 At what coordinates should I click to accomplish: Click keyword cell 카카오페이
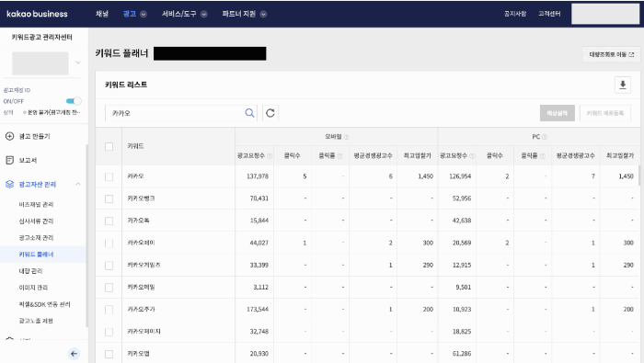click(141, 243)
